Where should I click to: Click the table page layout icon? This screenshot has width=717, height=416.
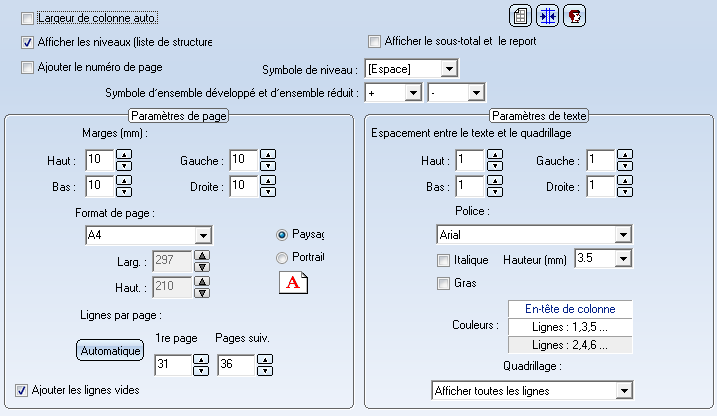(520, 16)
